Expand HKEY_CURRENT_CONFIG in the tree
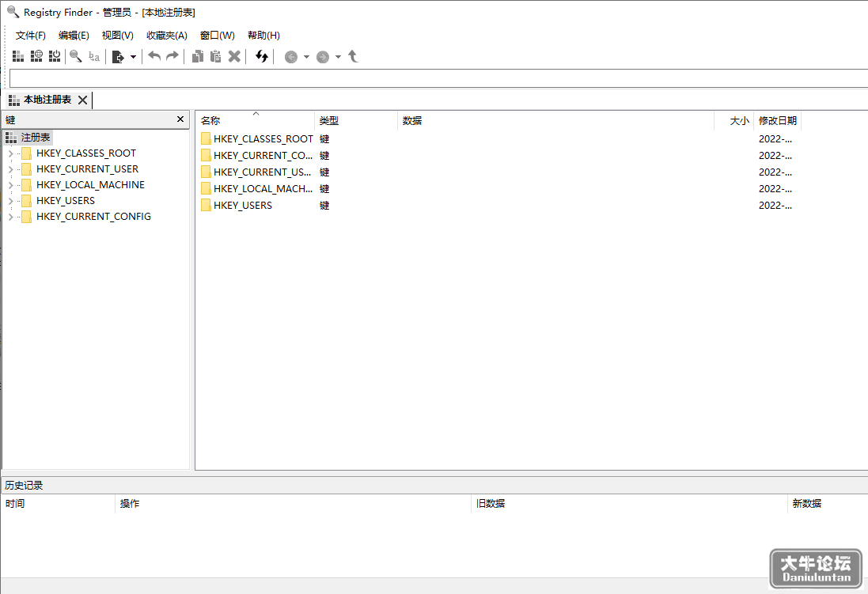This screenshot has height=594, width=868. (10, 217)
